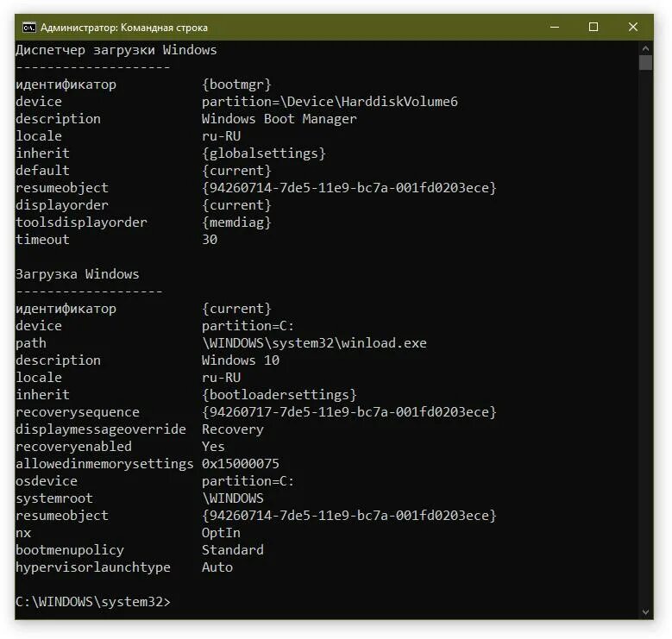
Task: Click the '{current}' value next to displayorder
Action: coord(236,205)
